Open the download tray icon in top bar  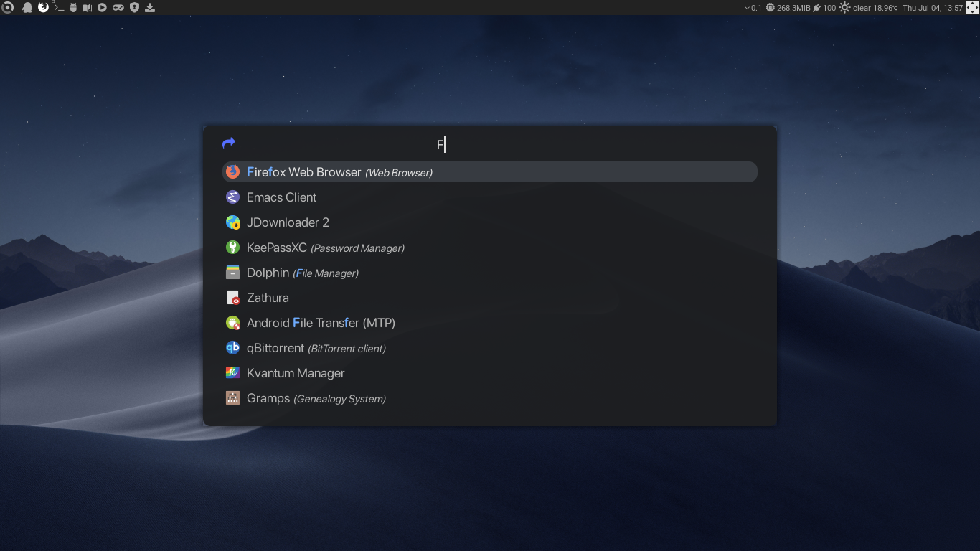pyautogui.click(x=150, y=8)
